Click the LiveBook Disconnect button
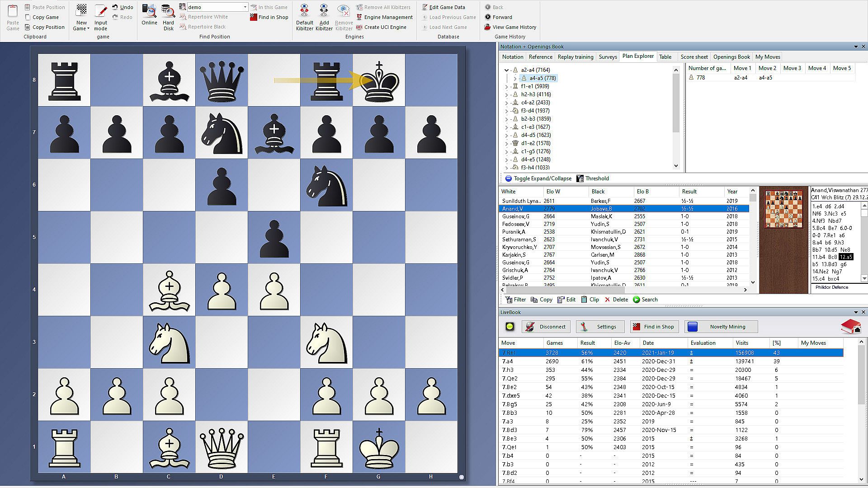This screenshot has height=488, width=868. [x=546, y=327]
